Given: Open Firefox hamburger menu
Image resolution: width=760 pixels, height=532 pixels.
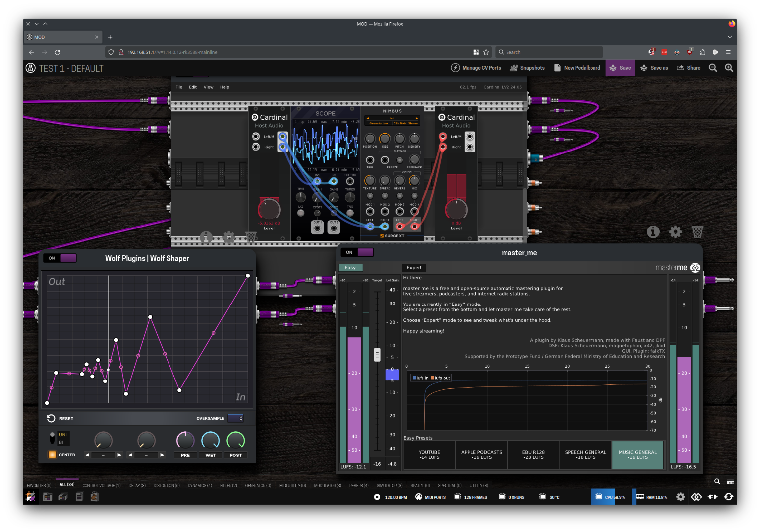Looking at the screenshot, I should (728, 52).
